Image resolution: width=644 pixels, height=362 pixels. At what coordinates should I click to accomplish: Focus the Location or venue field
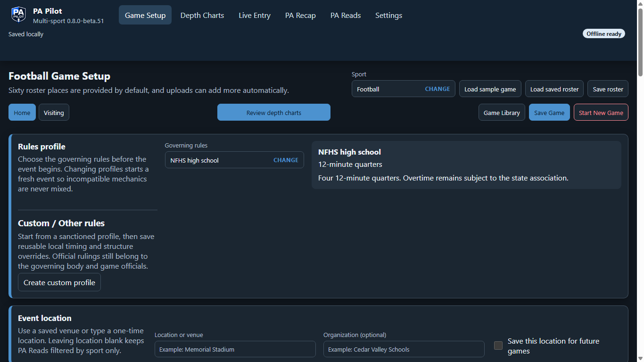(235, 349)
